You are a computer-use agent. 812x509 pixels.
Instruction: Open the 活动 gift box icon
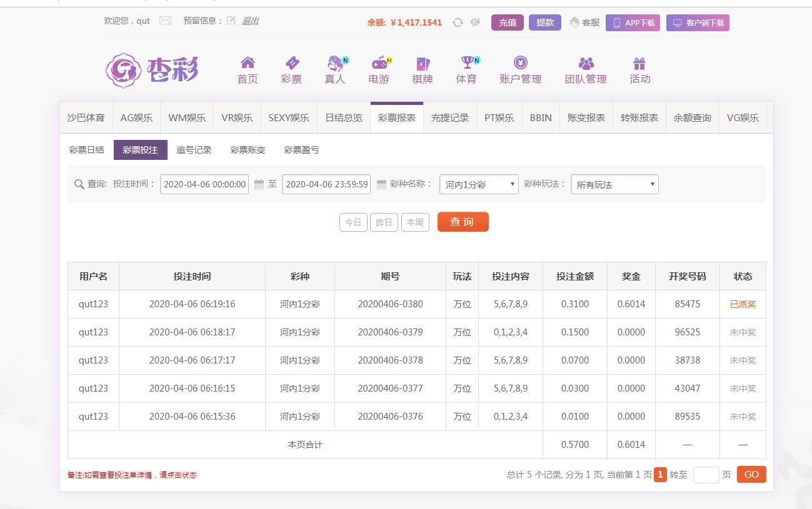[x=639, y=63]
